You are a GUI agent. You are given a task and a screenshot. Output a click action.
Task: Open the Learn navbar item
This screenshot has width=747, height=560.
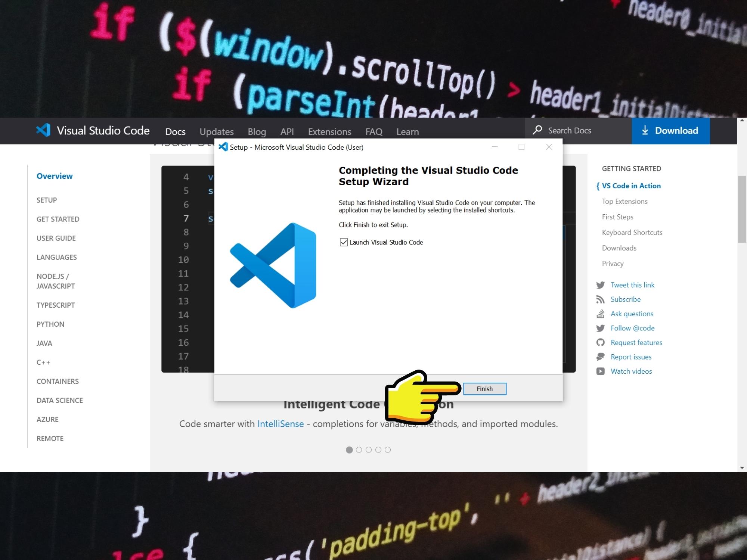pyautogui.click(x=407, y=131)
